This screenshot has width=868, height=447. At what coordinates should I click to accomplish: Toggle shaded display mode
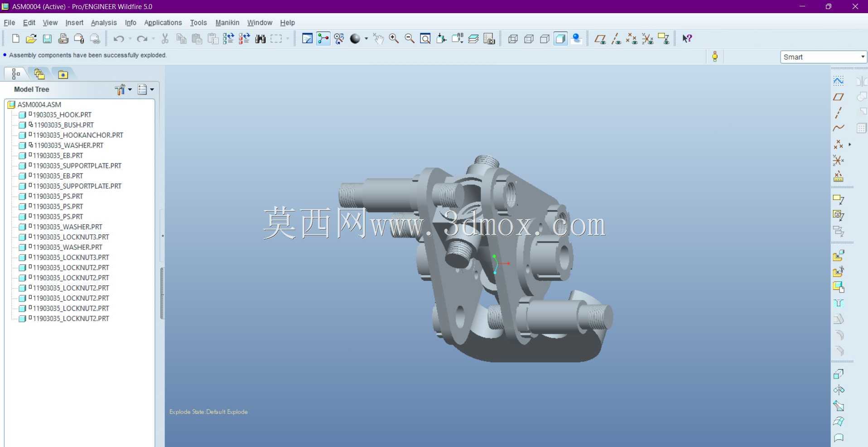[560, 39]
